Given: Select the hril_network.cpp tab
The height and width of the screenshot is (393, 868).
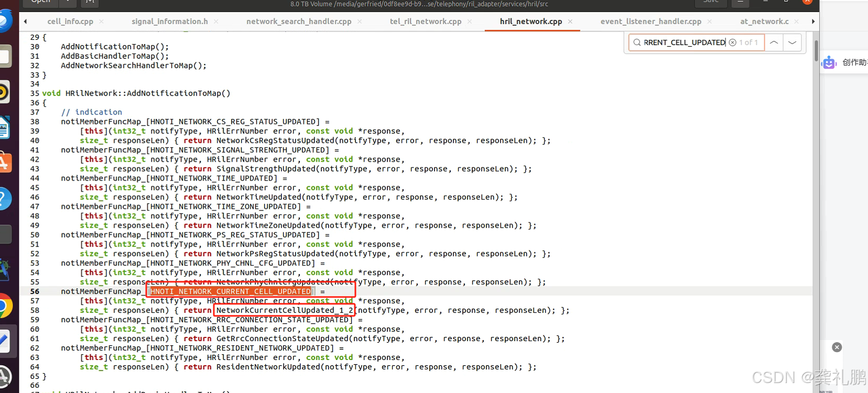Looking at the screenshot, I should pos(531,22).
